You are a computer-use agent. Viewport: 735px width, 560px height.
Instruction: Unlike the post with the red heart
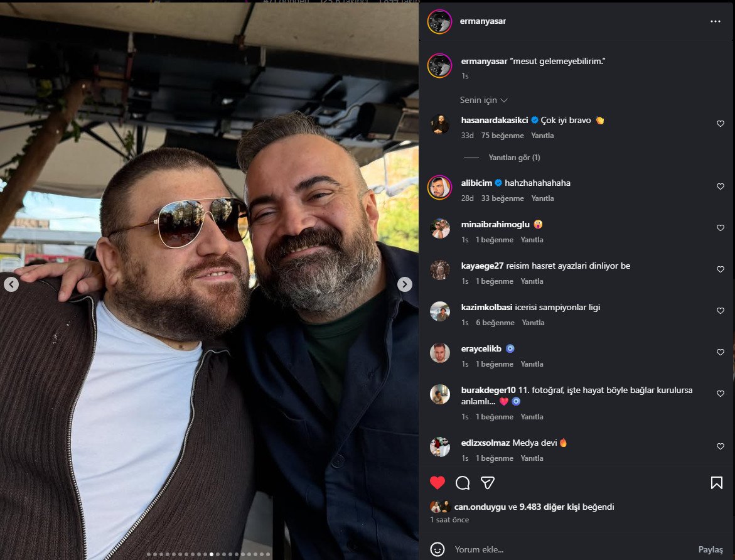[437, 483]
